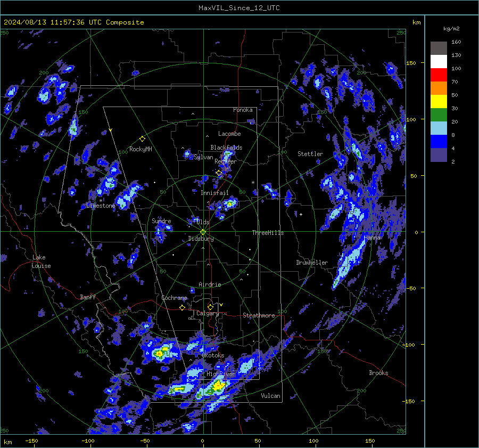The image size is (479, 448).
Task: Click the 130 value on the legend
Action: tap(456, 55)
